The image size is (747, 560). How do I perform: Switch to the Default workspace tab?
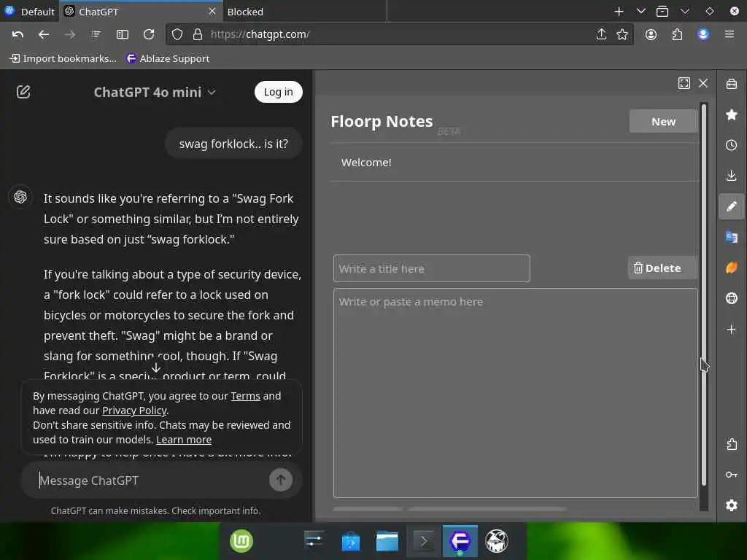(x=29, y=12)
